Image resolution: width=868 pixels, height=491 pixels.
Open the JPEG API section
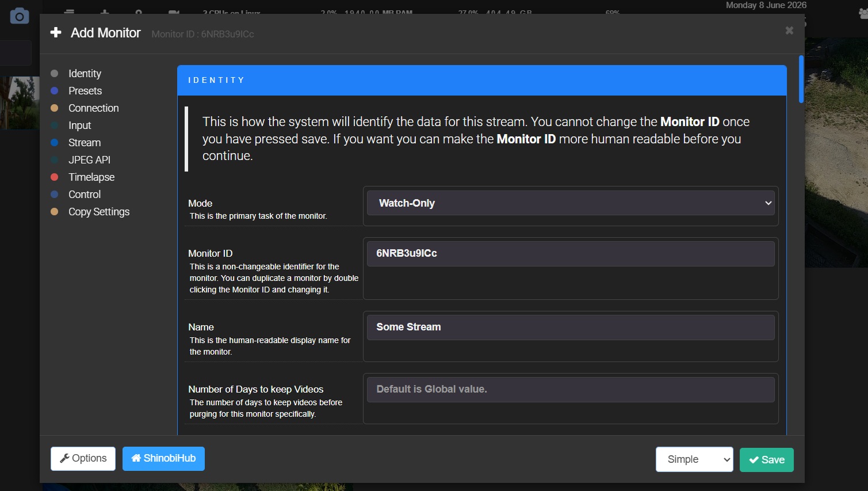coord(89,160)
